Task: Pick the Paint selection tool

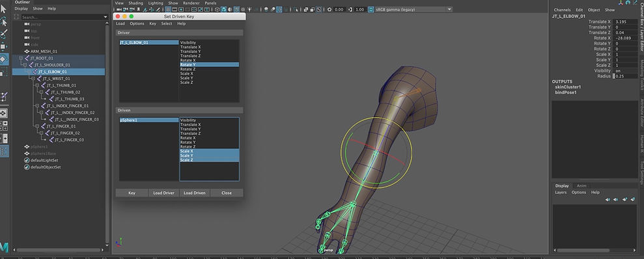Action: coord(3,34)
